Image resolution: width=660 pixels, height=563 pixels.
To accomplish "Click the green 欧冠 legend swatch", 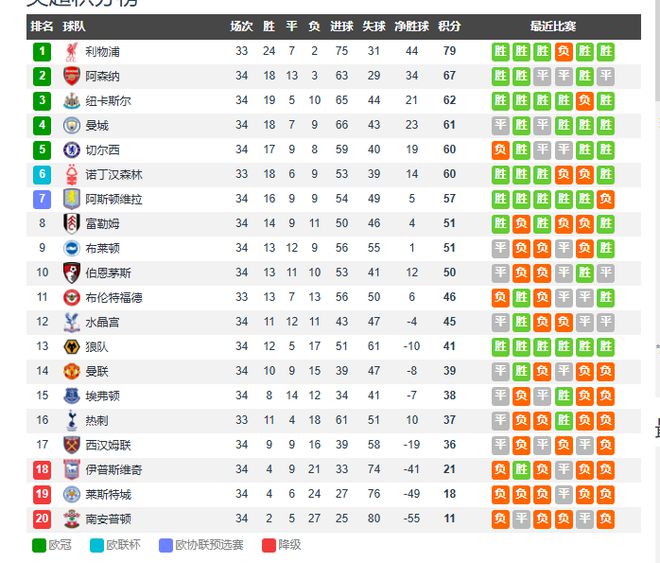I will (40, 545).
